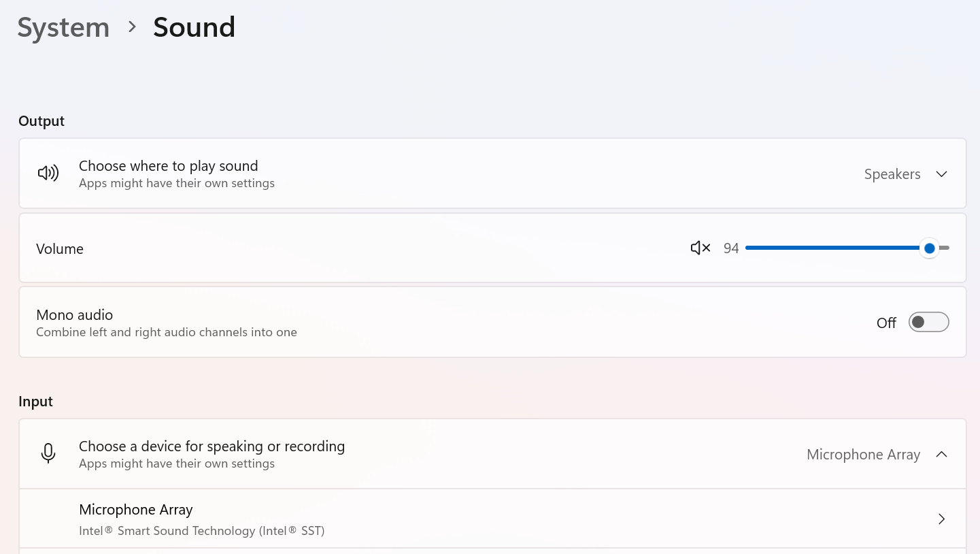
Task: Collapse the input device list chevron
Action: (x=942, y=455)
